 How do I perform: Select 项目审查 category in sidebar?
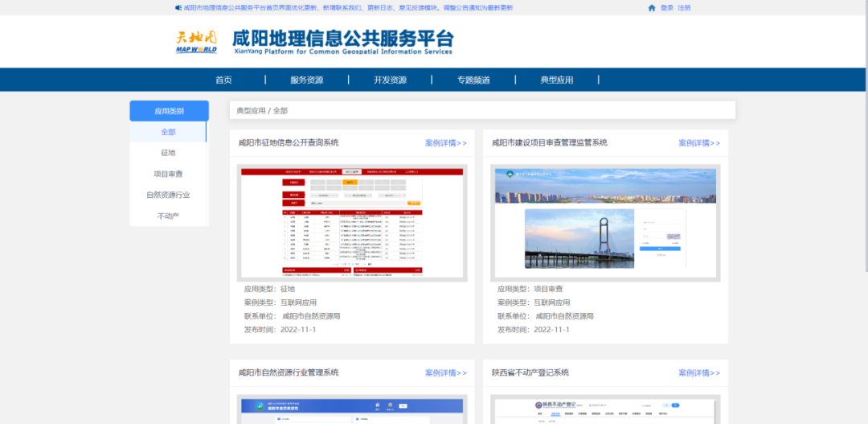click(168, 174)
